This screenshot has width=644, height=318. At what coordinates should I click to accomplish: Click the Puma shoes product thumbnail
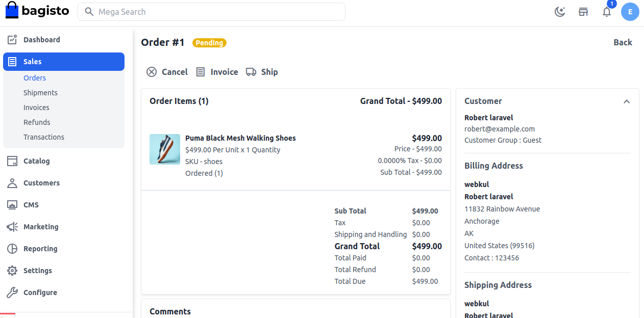pos(164,149)
